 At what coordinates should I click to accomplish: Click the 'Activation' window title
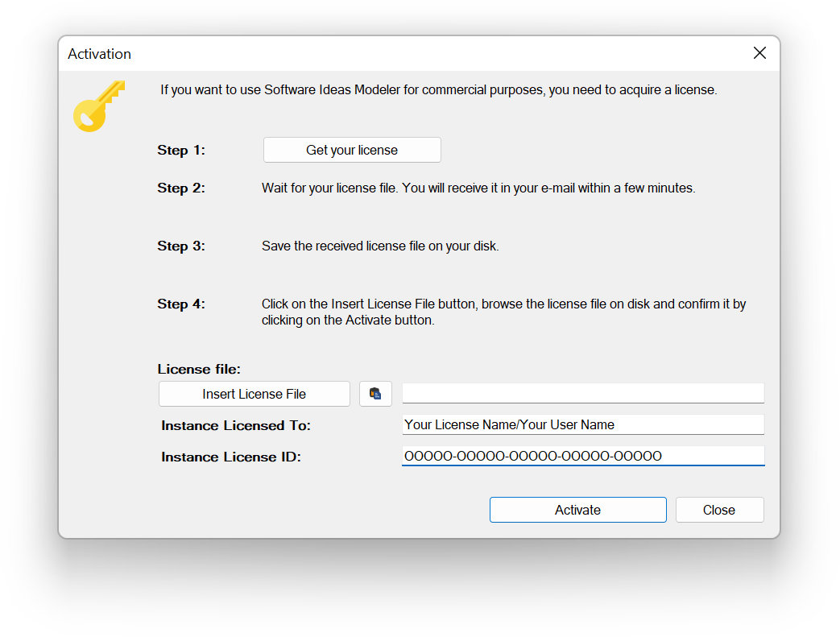tap(100, 54)
